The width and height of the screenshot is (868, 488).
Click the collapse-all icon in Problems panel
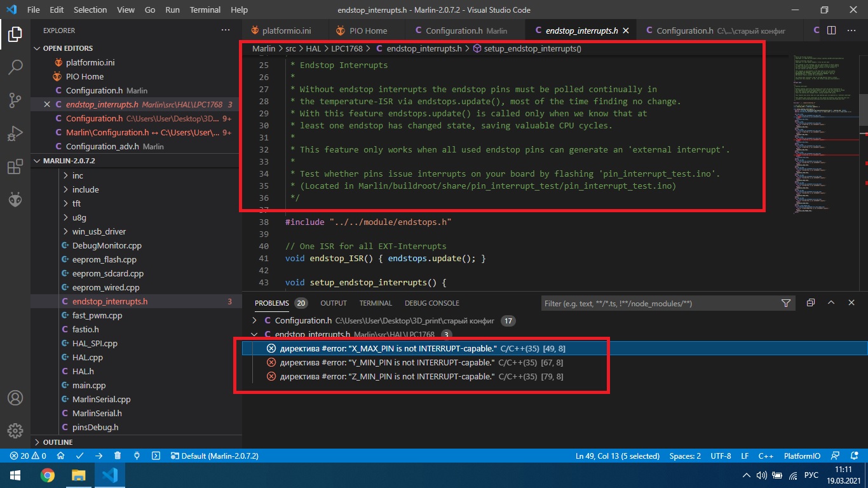(x=811, y=303)
